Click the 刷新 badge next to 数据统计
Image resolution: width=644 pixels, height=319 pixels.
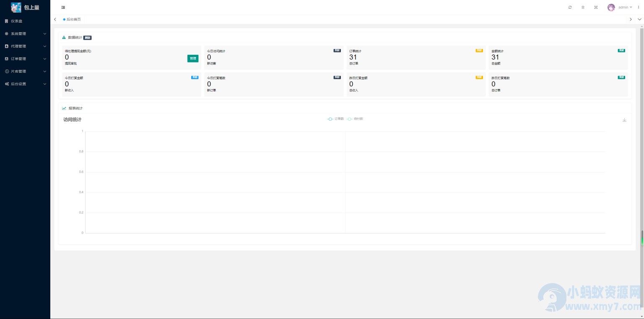point(87,38)
